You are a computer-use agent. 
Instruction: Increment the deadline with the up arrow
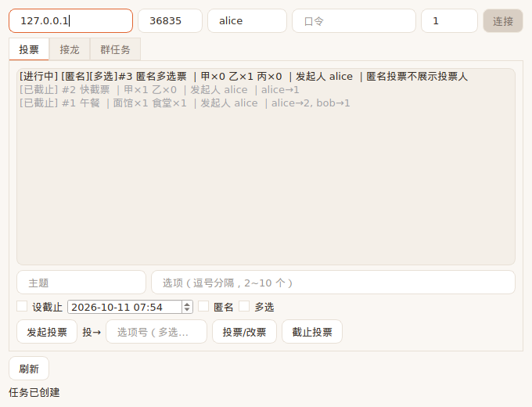click(187, 304)
